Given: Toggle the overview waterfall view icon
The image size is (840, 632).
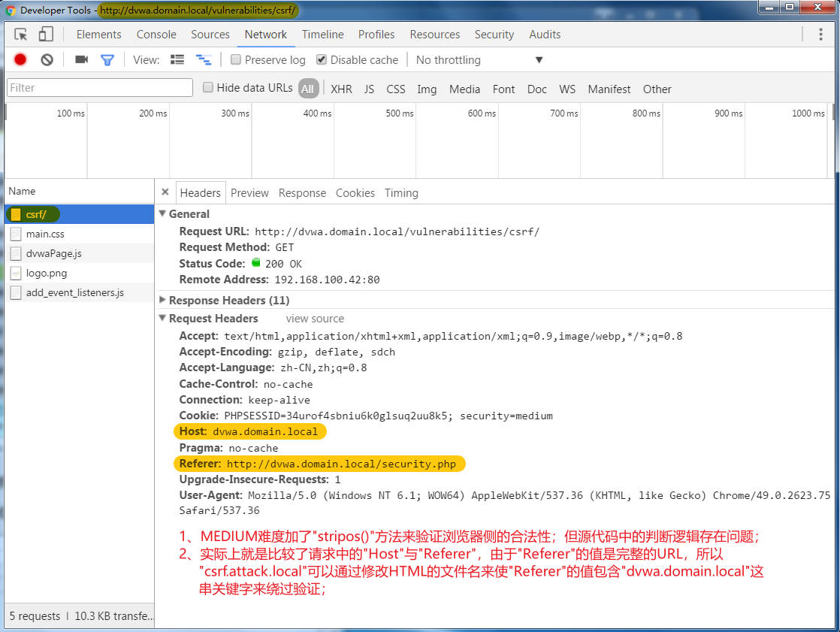Looking at the screenshot, I should (x=204, y=59).
